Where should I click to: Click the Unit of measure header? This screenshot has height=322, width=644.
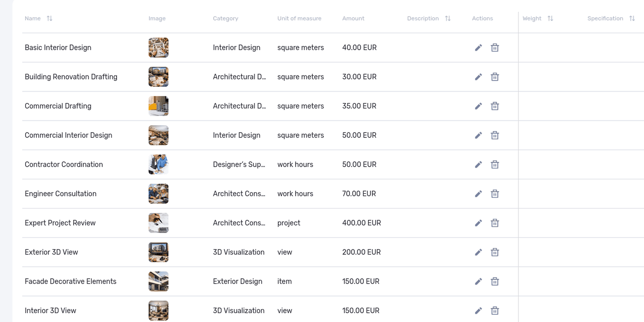[299, 18]
